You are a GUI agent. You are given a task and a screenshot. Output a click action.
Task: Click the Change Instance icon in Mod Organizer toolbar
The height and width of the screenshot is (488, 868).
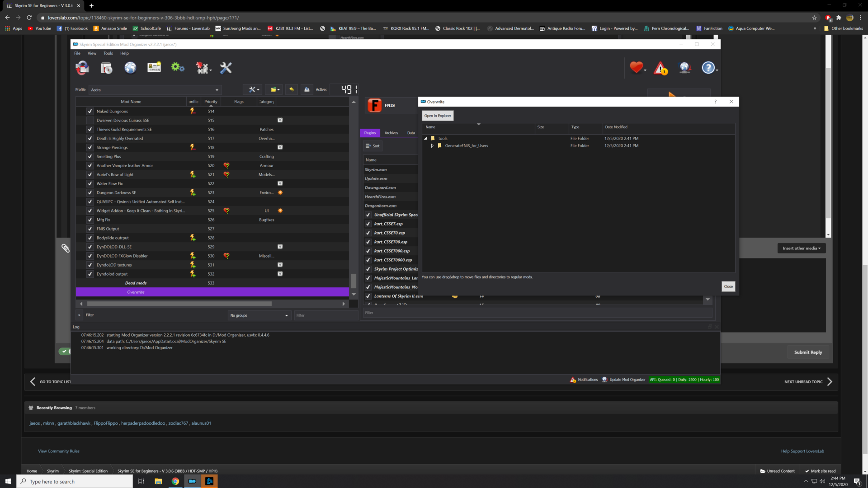[82, 68]
